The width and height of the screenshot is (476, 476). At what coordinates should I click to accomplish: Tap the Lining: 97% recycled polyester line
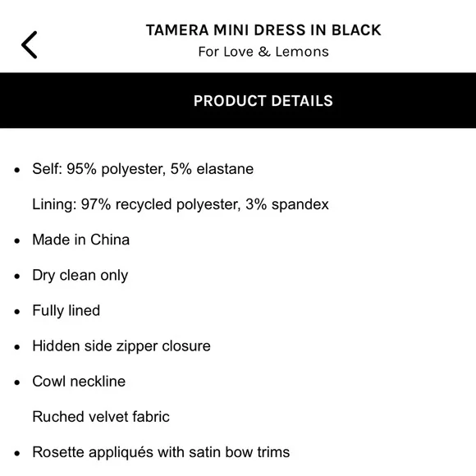(181, 204)
